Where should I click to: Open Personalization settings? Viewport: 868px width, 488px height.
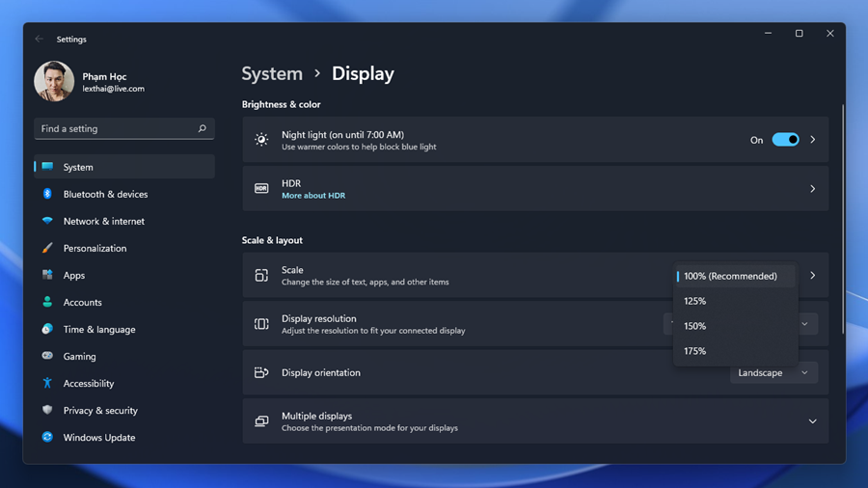[124, 248]
